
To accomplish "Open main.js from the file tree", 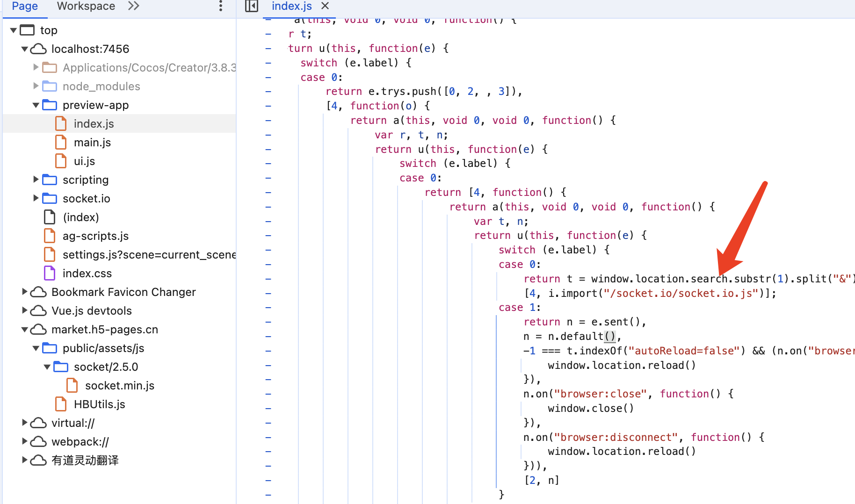I will click(92, 143).
